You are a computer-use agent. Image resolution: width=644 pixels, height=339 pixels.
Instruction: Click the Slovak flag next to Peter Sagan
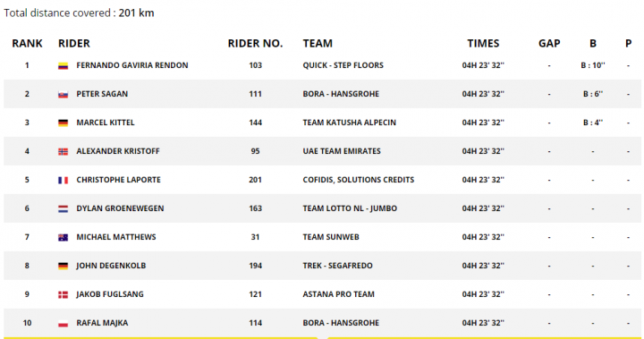(63, 95)
